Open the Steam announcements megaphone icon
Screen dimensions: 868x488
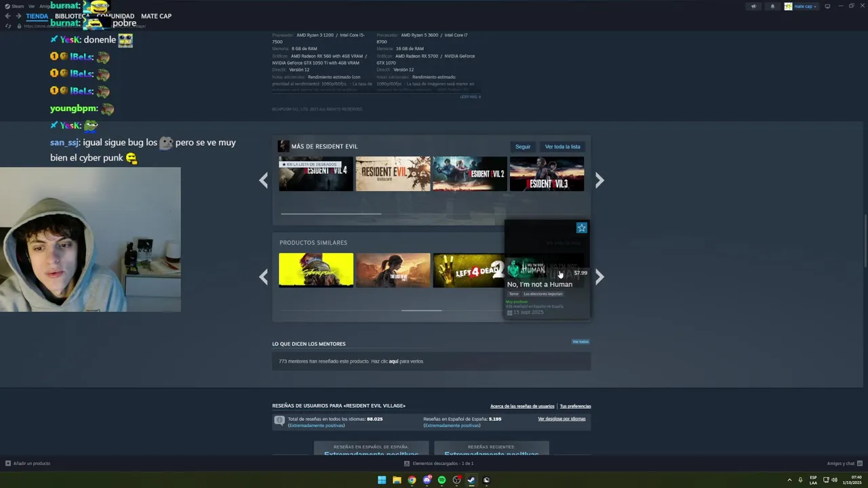[753, 6]
